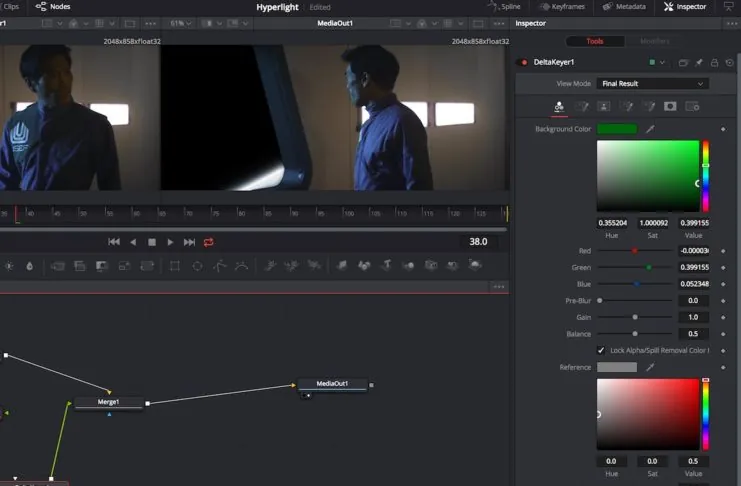Switch to the Modifiers tab
Image resolution: width=741 pixels, height=486 pixels.
[x=655, y=41]
